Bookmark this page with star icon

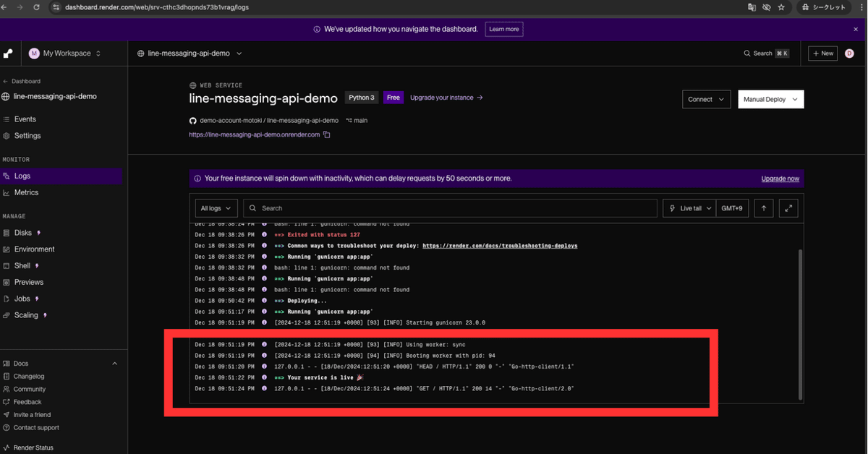click(x=780, y=7)
